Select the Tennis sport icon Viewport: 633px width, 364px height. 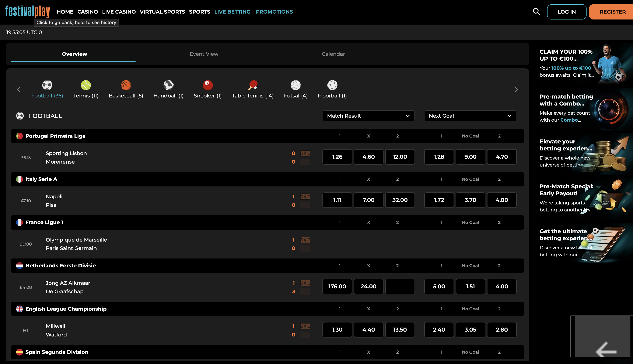pyautogui.click(x=86, y=85)
